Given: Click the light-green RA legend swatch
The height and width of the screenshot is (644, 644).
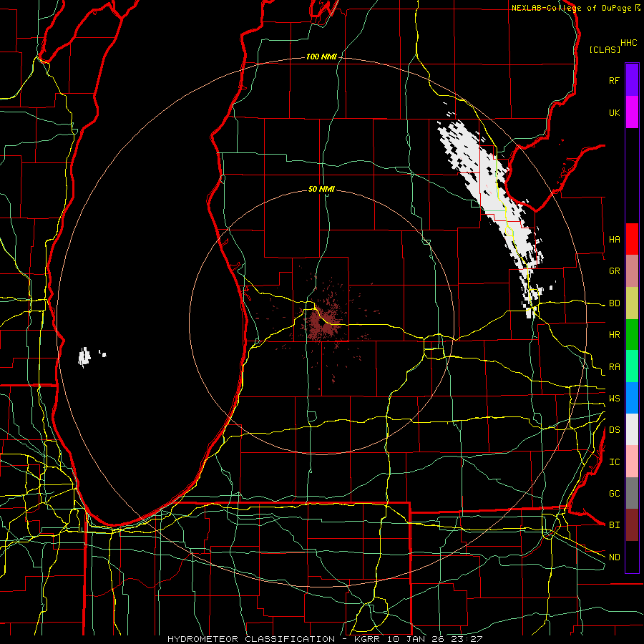Looking at the screenshot, I should [632, 366].
